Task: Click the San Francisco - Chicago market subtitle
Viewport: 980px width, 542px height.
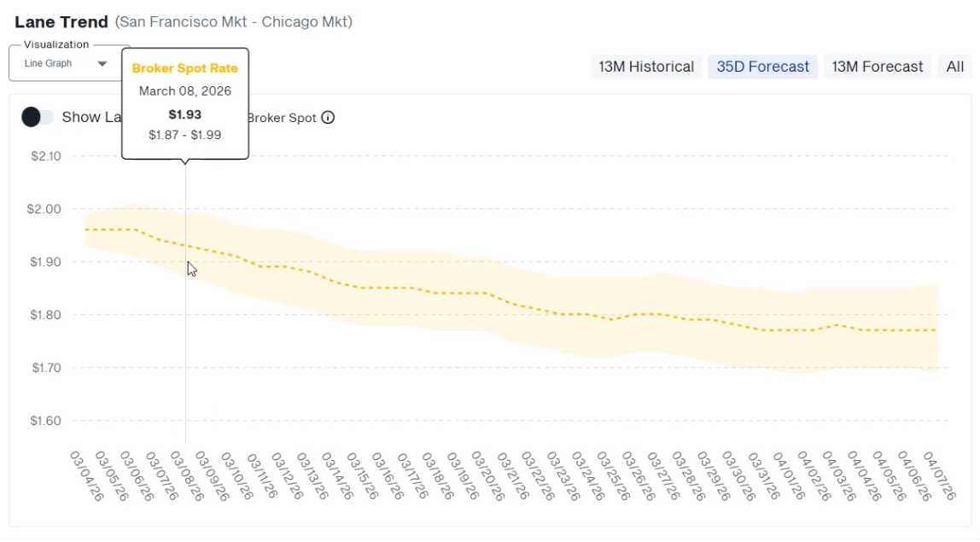Action: (233, 22)
